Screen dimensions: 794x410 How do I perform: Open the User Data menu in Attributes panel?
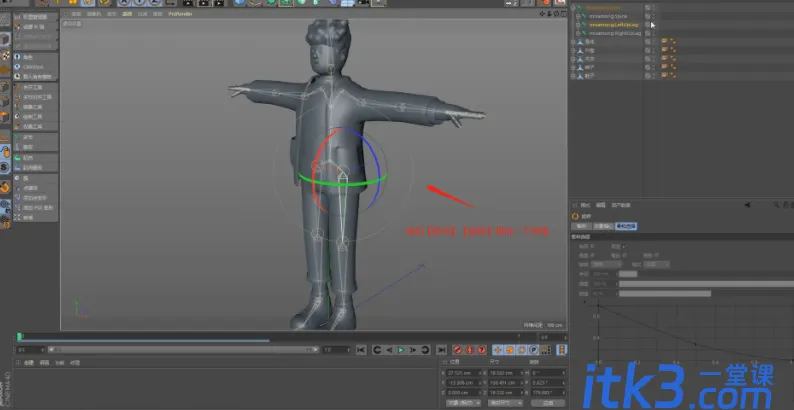click(x=621, y=205)
